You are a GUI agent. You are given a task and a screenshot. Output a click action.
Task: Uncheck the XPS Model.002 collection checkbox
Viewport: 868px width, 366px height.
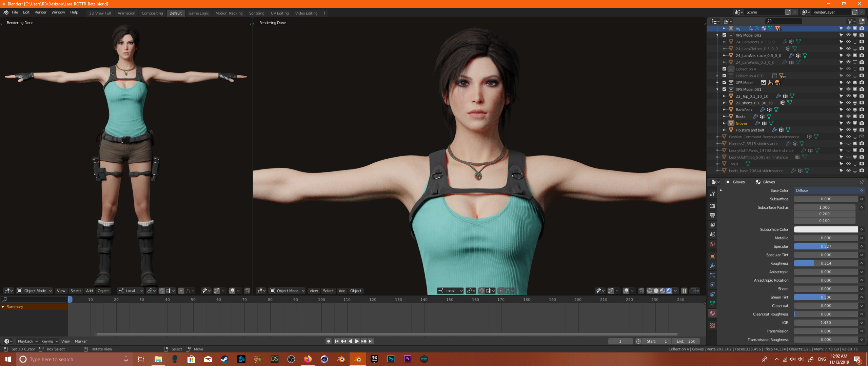pos(724,35)
